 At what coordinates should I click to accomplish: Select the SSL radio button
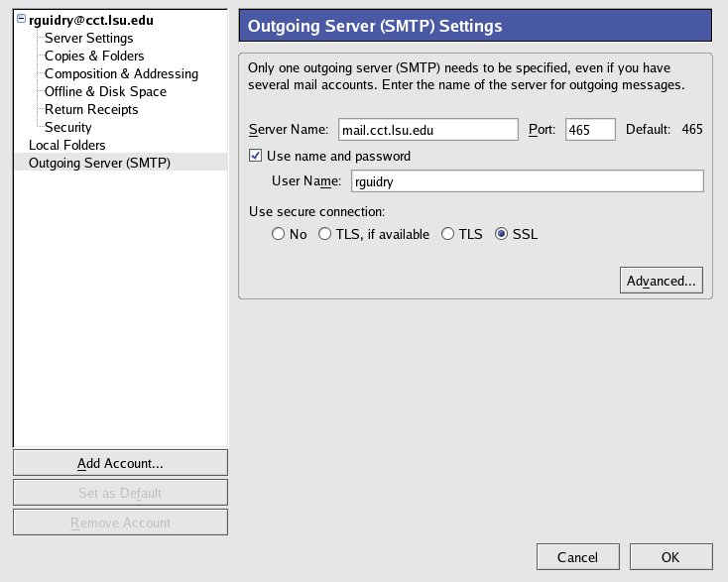(x=501, y=234)
